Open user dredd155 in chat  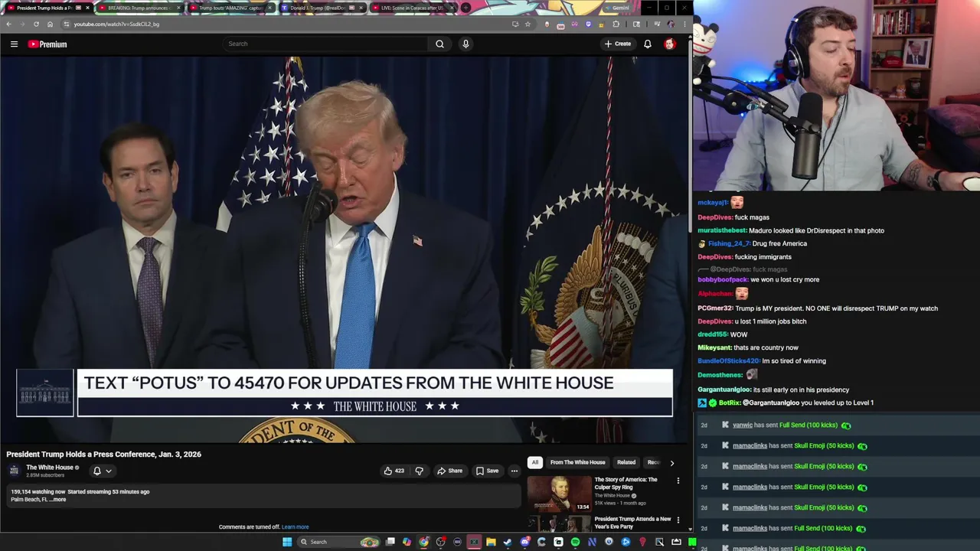tap(712, 334)
